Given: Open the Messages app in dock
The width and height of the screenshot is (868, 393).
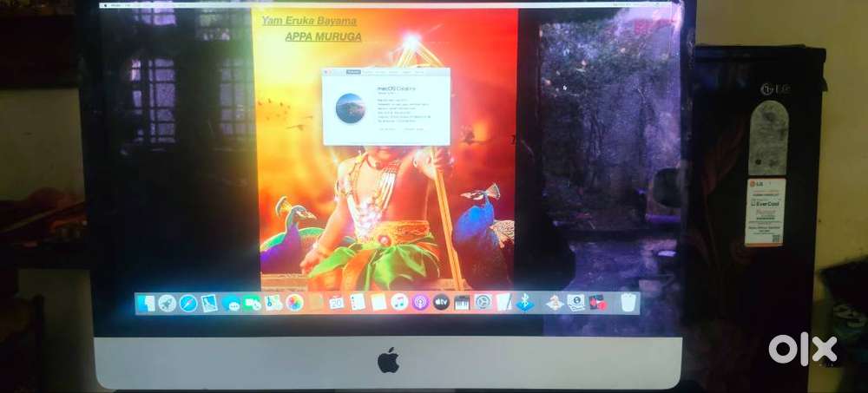Looking at the screenshot, I should pyautogui.click(x=231, y=303).
